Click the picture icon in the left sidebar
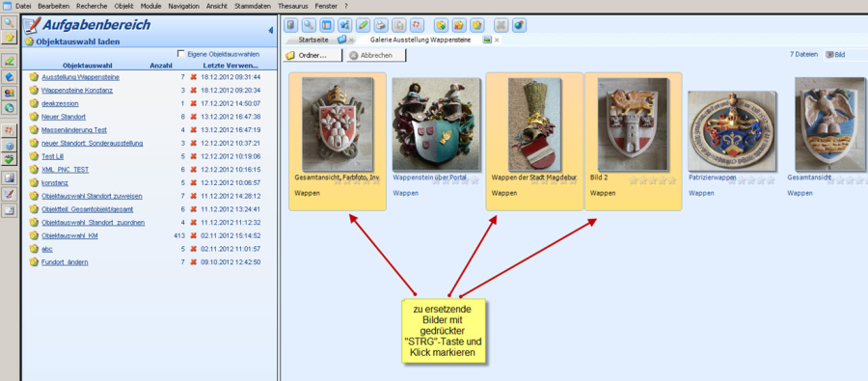The height and width of the screenshot is (381, 868). 9,178
